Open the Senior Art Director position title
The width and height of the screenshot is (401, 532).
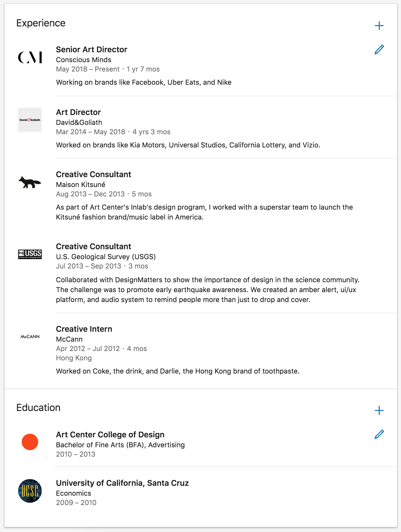pos(91,50)
